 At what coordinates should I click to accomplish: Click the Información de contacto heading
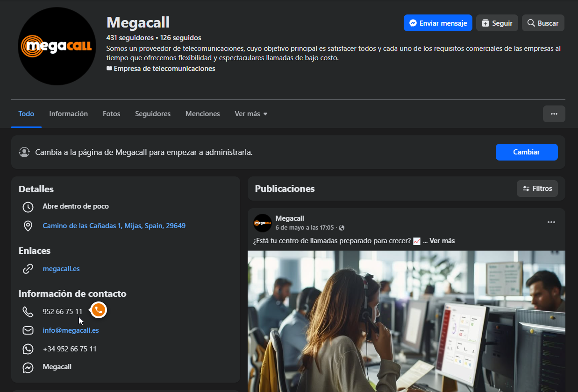[72, 294]
